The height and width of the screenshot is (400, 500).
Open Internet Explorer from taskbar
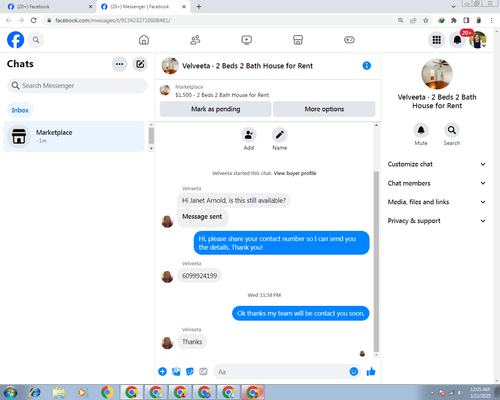[35, 392]
